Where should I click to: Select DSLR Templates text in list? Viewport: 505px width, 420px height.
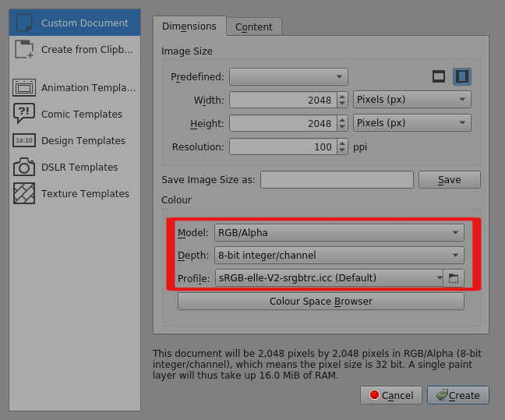(79, 168)
